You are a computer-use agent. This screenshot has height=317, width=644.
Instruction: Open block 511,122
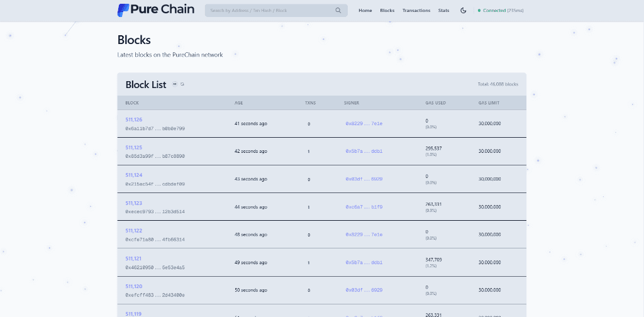[x=134, y=231]
